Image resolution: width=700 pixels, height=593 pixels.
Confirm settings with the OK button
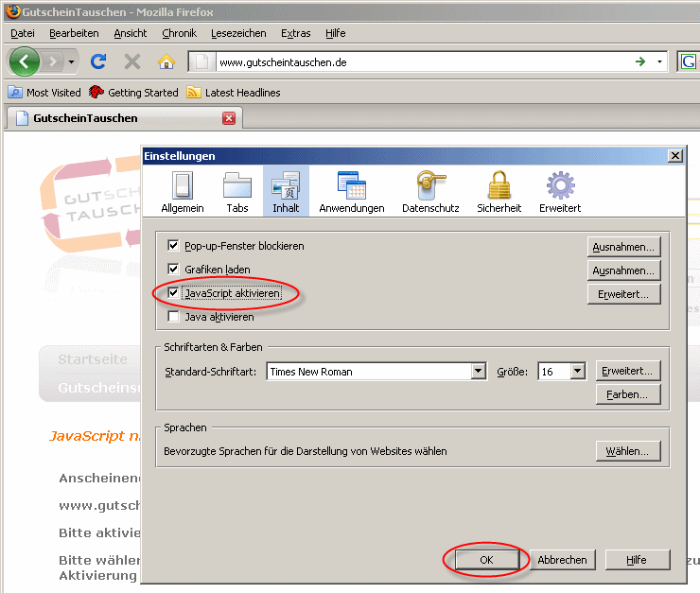(x=486, y=560)
